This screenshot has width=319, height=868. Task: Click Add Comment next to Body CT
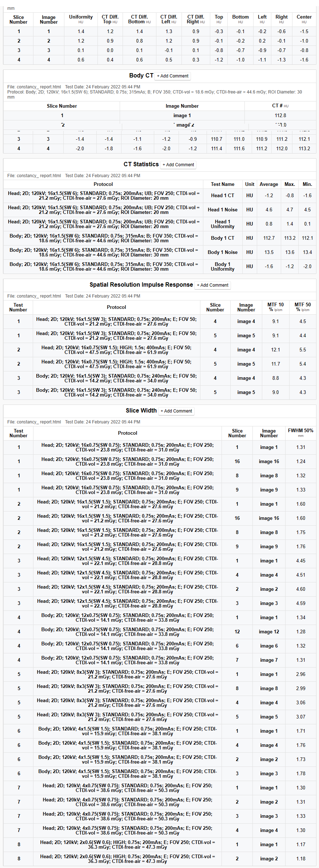(x=173, y=76)
